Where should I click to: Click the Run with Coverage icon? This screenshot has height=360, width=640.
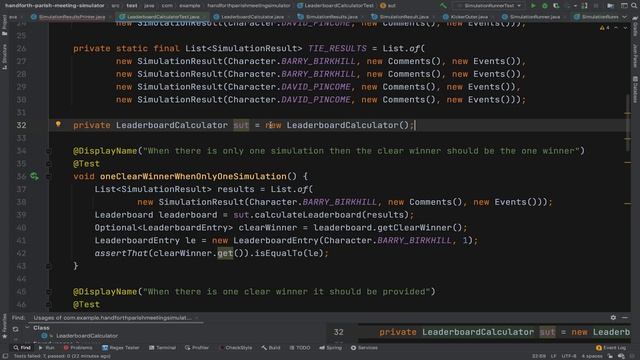click(x=556, y=6)
